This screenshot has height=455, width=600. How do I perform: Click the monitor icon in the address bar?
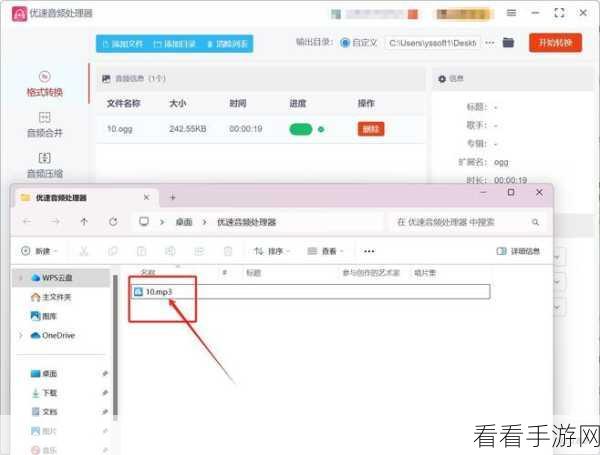tap(144, 222)
